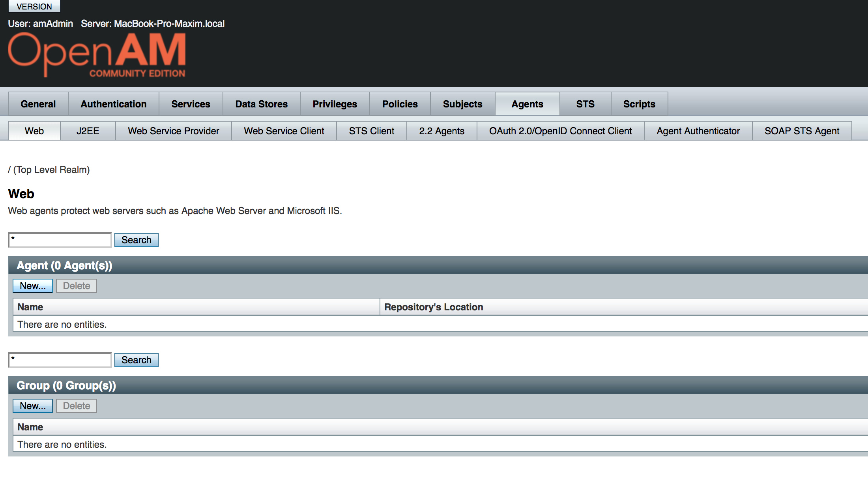
Task: Select the Scripts tab
Action: [639, 104]
